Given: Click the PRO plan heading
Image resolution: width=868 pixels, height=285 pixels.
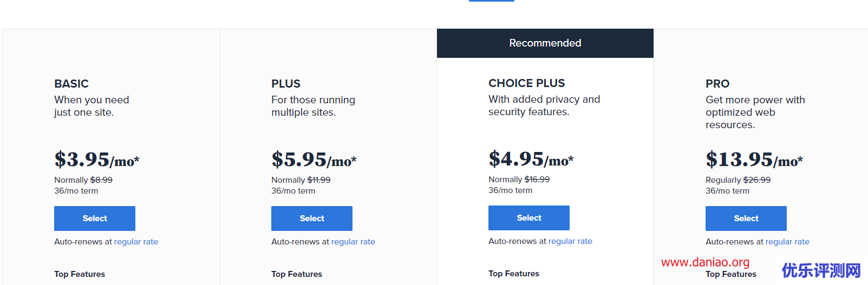Looking at the screenshot, I should coord(717,84).
